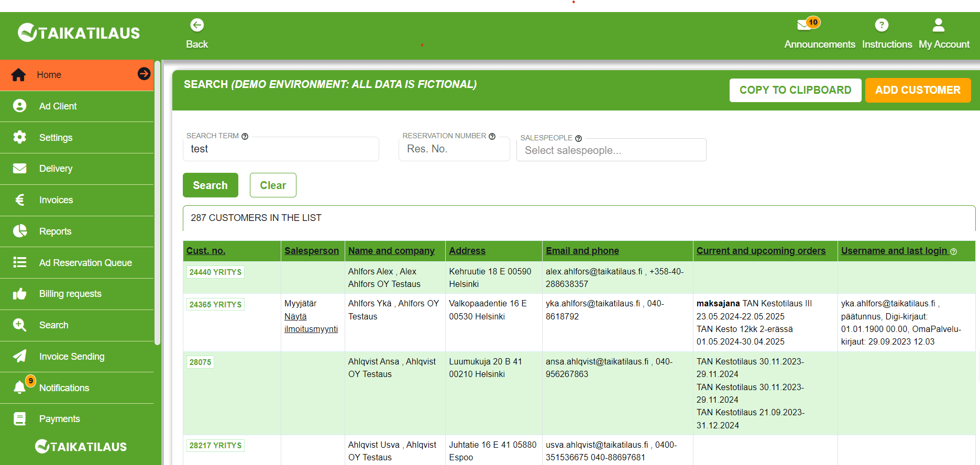Select Invoice Sending in sidebar

[x=72, y=357]
